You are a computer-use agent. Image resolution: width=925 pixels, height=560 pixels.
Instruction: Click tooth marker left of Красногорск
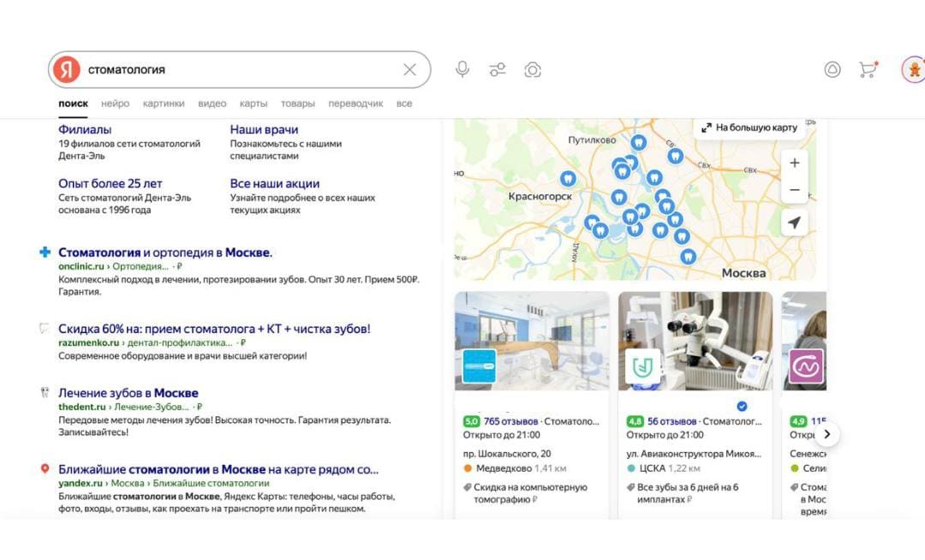click(568, 178)
